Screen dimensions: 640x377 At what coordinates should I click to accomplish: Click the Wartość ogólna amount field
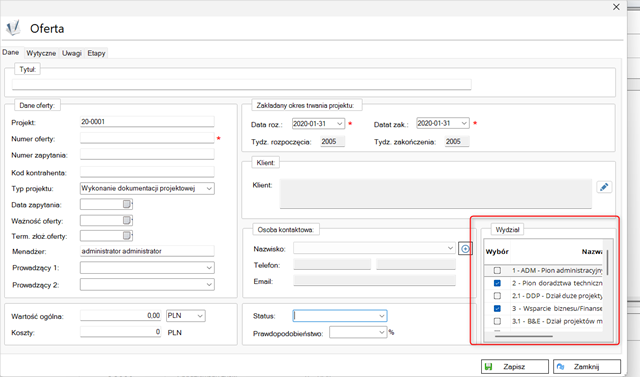121,316
